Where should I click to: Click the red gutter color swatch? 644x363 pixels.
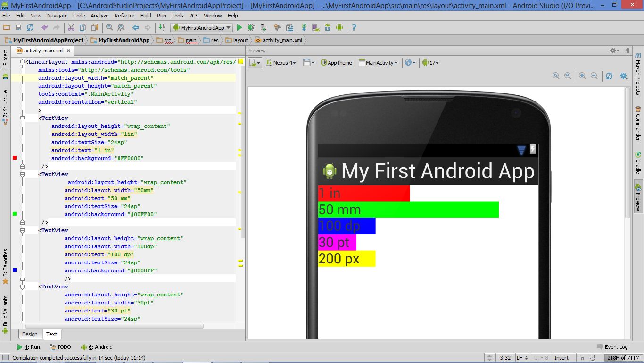15,158
